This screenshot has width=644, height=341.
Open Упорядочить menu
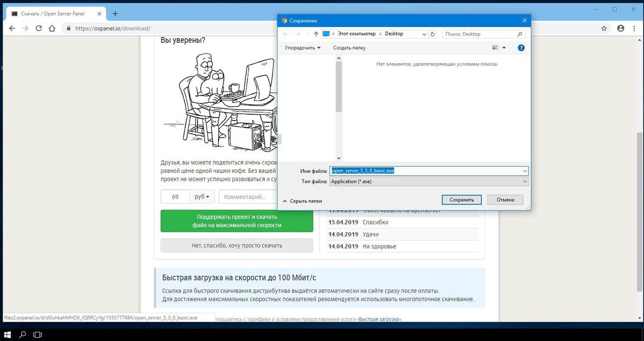[303, 48]
